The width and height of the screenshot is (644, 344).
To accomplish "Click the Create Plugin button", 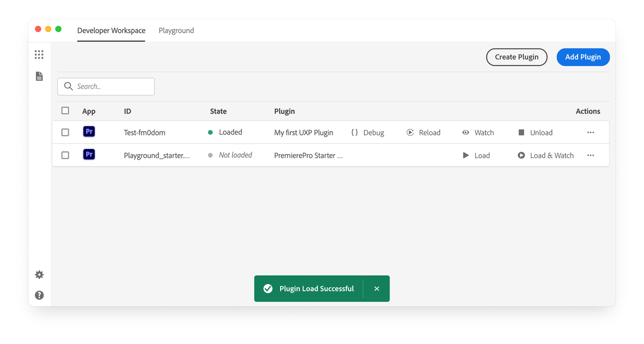I will 517,57.
